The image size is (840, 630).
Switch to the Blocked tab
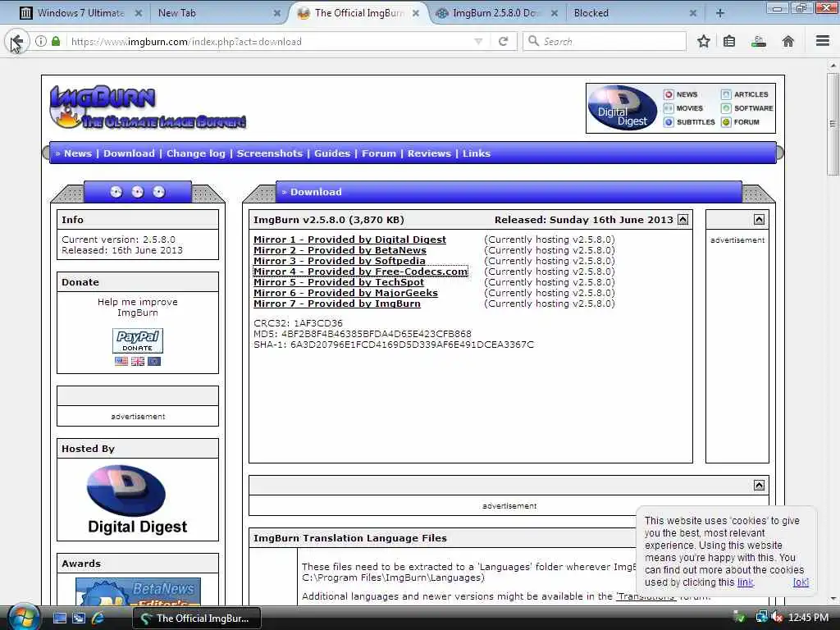[x=636, y=13]
